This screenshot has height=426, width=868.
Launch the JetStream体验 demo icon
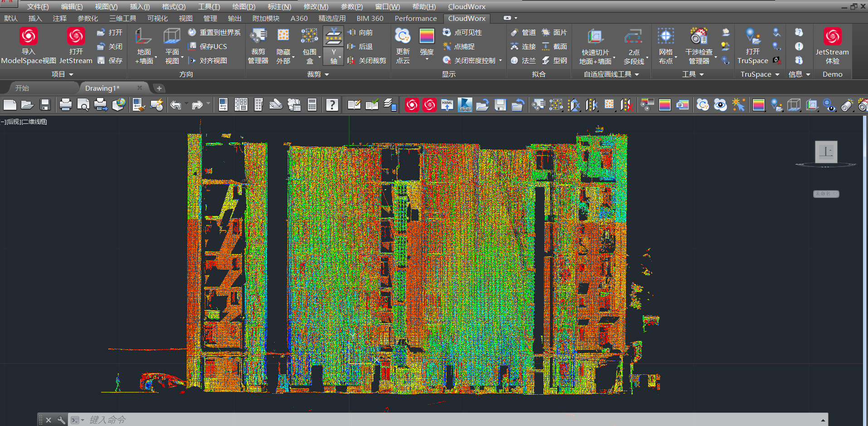[832, 45]
